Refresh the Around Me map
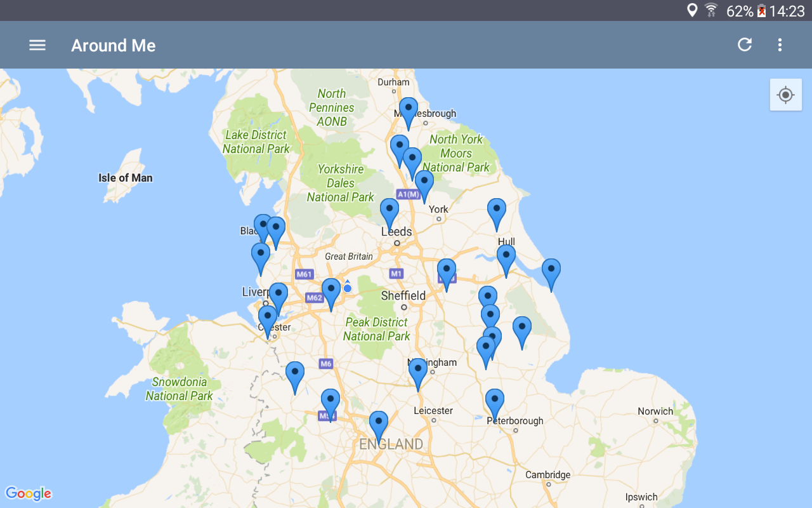The image size is (812, 508). click(x=745, y=44)
